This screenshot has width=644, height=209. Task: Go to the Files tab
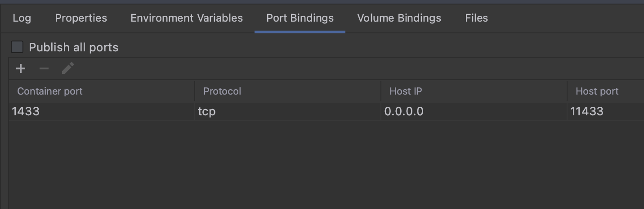[x=476, y=18]
